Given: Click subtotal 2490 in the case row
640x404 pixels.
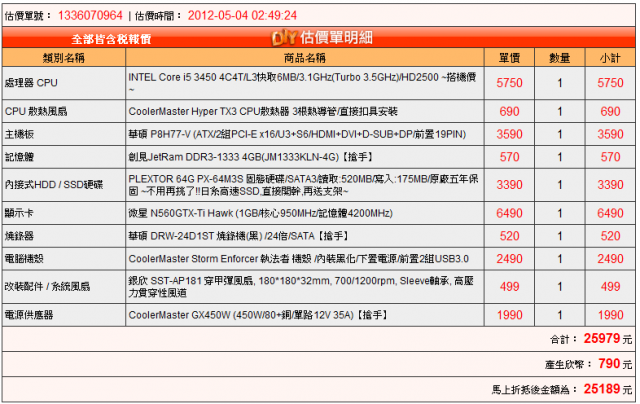Looking at the screenshot, I should pos(610,259).
